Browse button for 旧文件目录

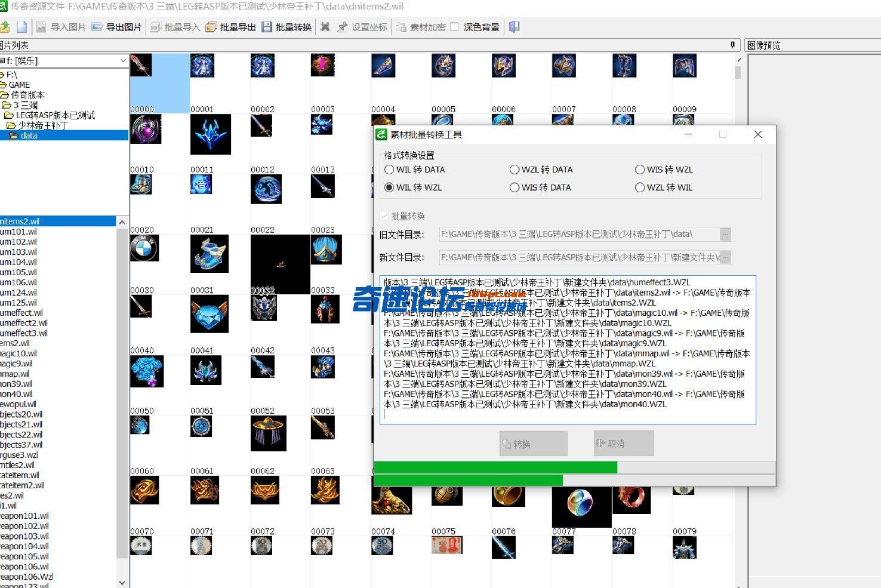(x=726, y=235)
